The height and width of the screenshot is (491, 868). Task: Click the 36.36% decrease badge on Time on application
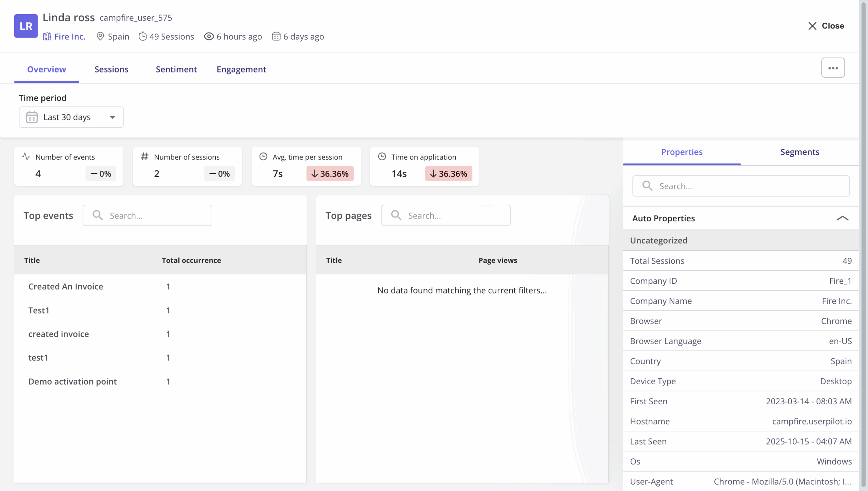[448, 173]
